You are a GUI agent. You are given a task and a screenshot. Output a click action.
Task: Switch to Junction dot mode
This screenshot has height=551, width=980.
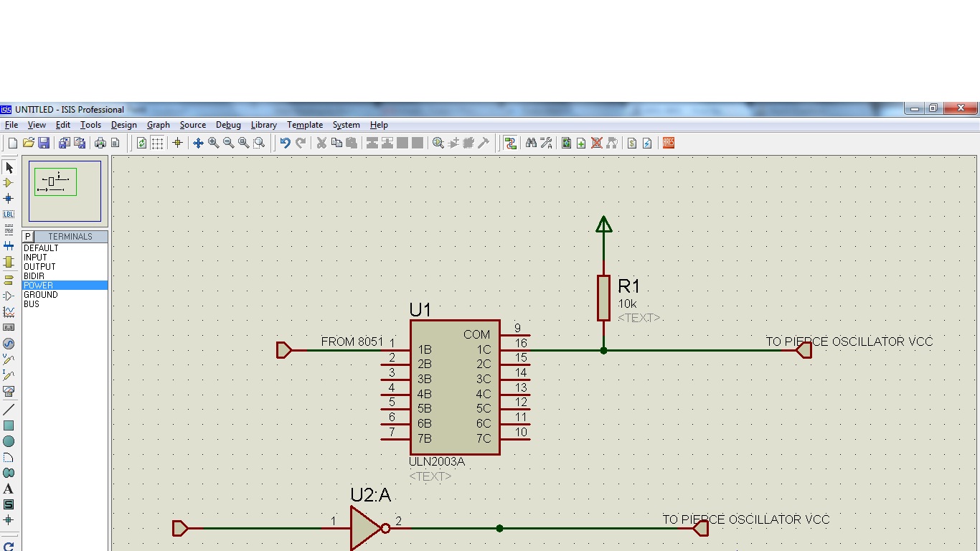pyautogui.click(x=9, y=199)
